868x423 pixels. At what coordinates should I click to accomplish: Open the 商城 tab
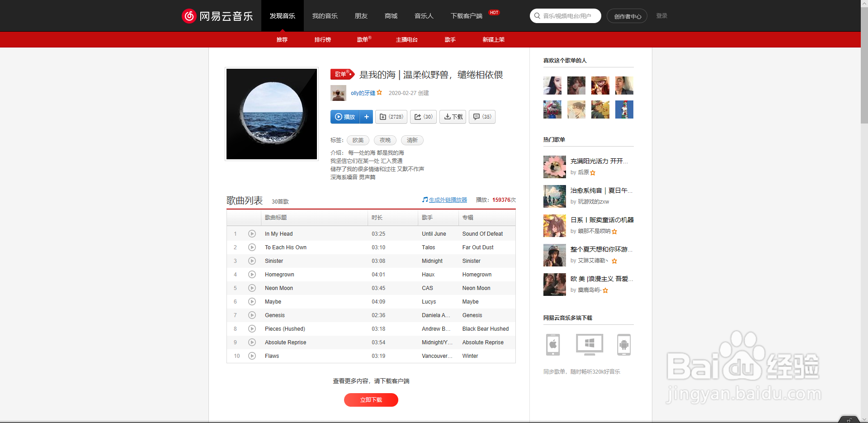click(x=391, y=16)
